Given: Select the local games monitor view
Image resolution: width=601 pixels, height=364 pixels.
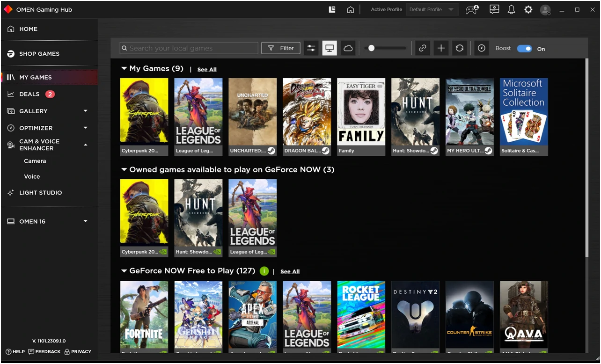Looking at the screenshot, I should tap(330, 48).
